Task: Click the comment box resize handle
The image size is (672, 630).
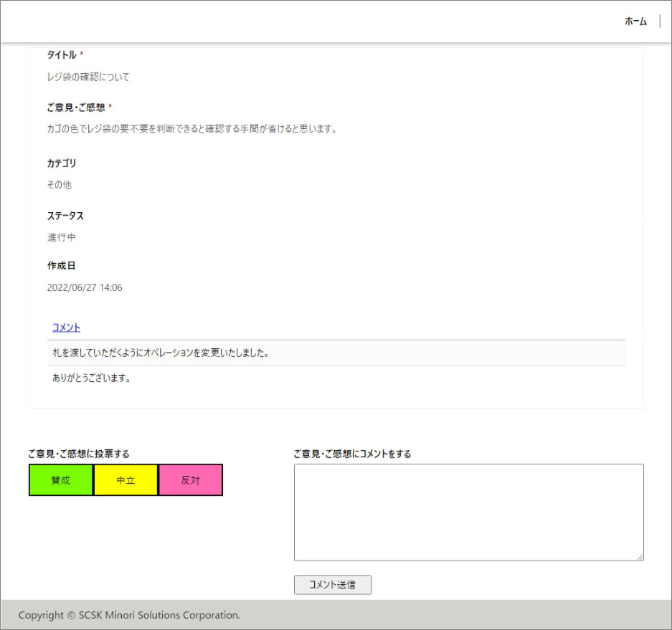Action: (x=640, y=556)
